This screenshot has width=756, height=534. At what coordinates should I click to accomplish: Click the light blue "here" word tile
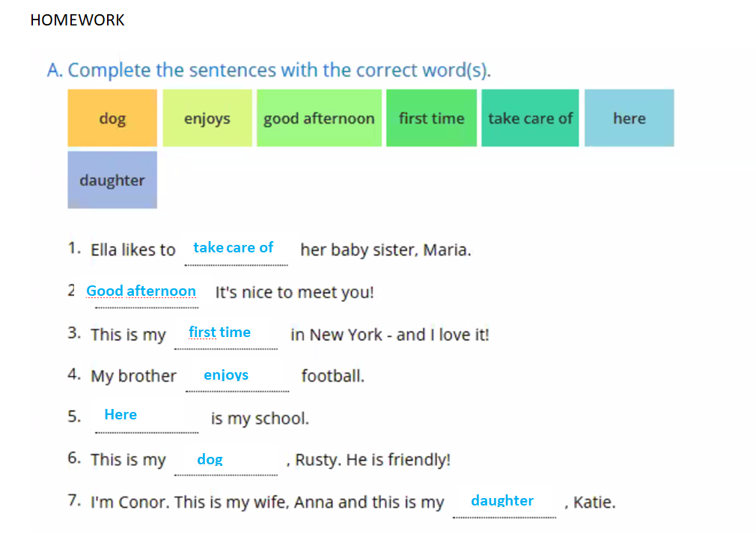[x=629, y=118]
